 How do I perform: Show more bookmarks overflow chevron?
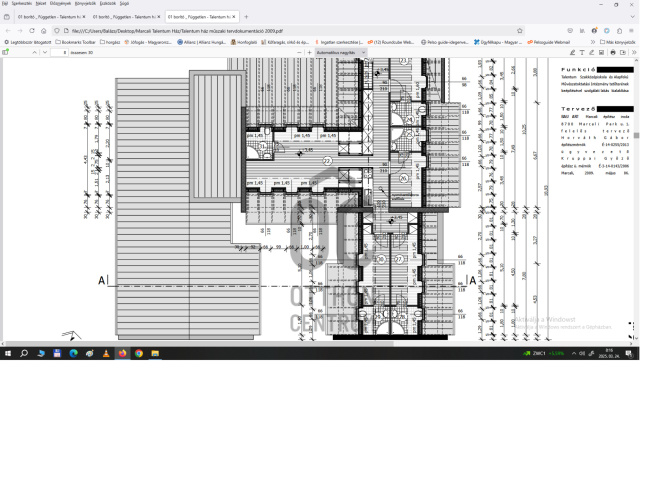pyautogui.click(x=592, y=42)
